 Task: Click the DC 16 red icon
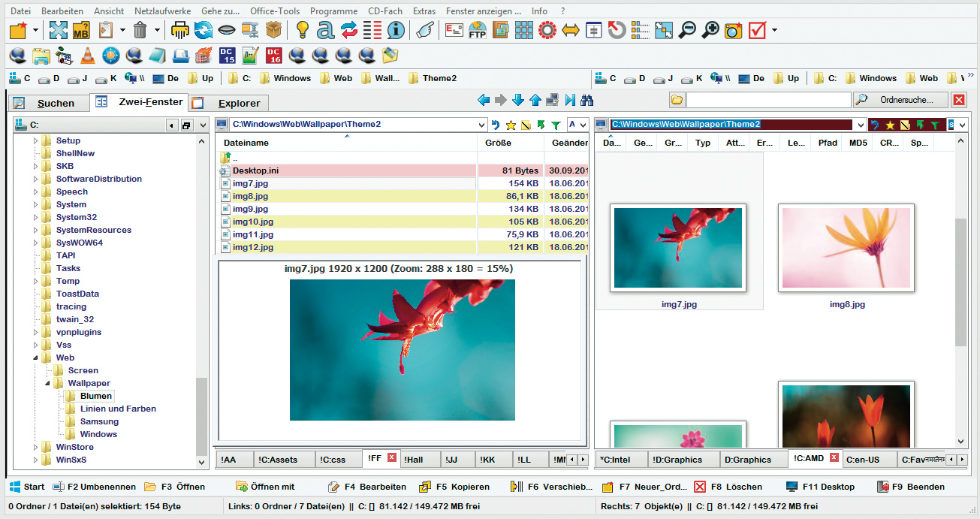click(274, 56)
